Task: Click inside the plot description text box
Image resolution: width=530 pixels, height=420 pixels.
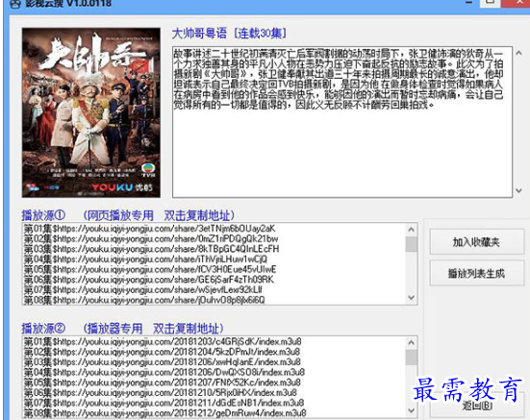Action: point(342,122)
